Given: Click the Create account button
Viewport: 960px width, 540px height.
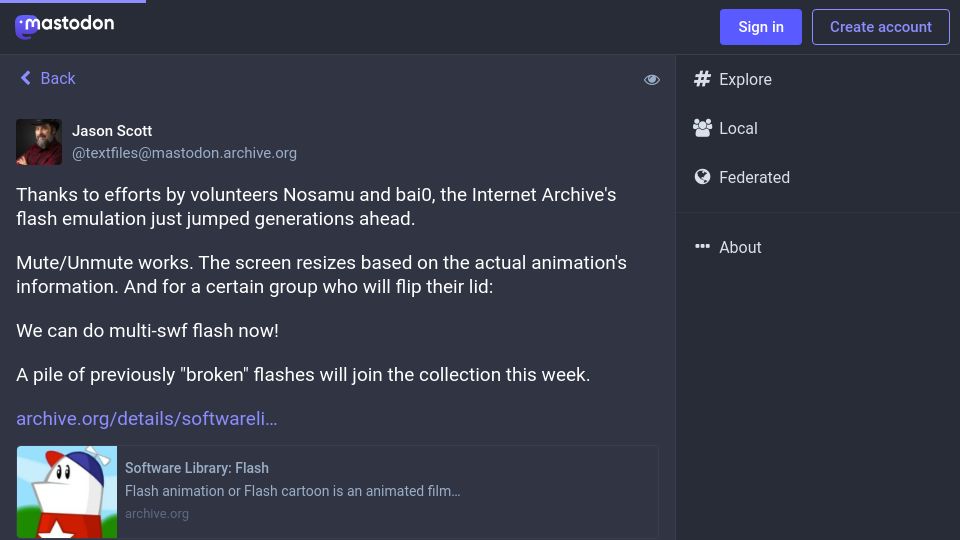Looking at the screenshot, I should tap(880, 27).
